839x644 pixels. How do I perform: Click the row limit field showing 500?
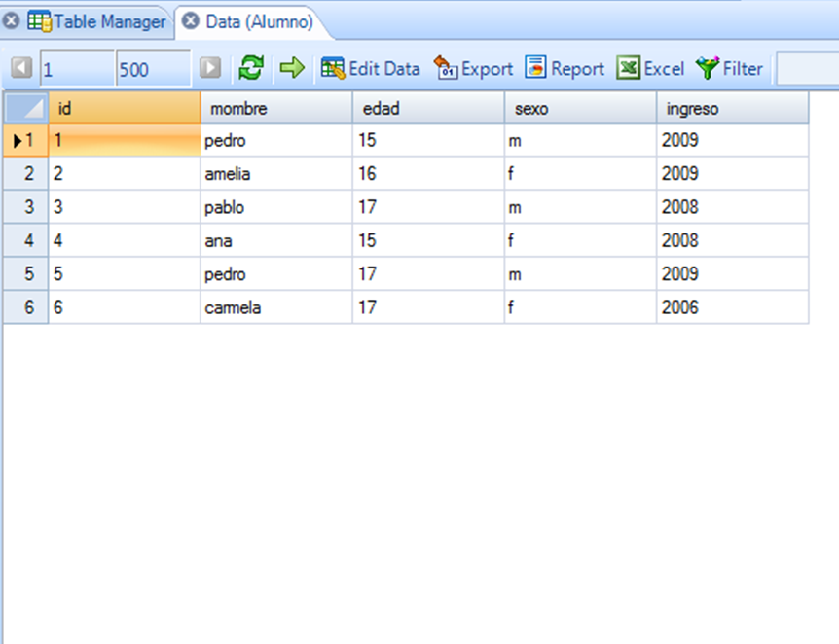point(151,68)
